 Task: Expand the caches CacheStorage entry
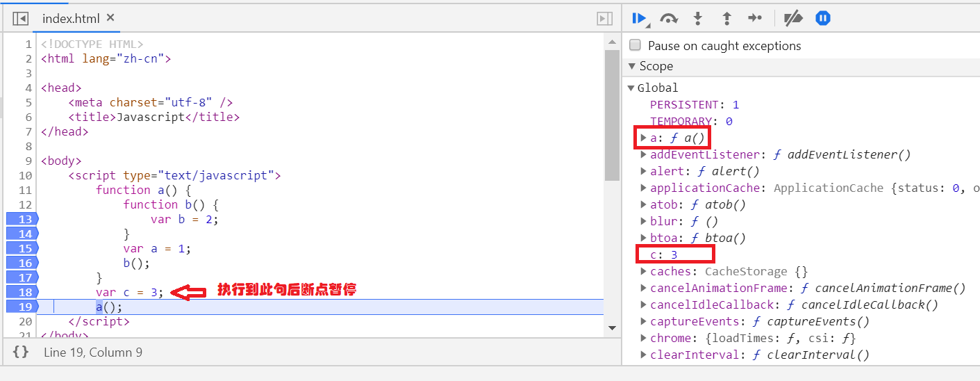coord(644,271)
